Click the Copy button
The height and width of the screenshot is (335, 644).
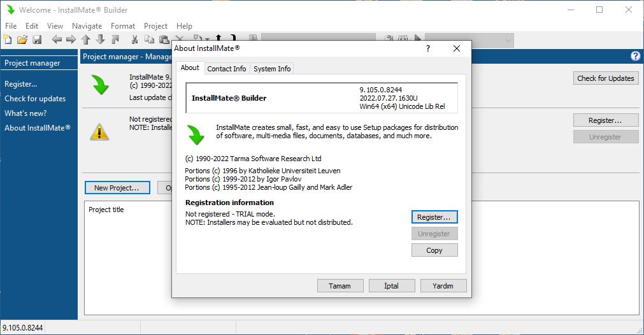point(434,250)
